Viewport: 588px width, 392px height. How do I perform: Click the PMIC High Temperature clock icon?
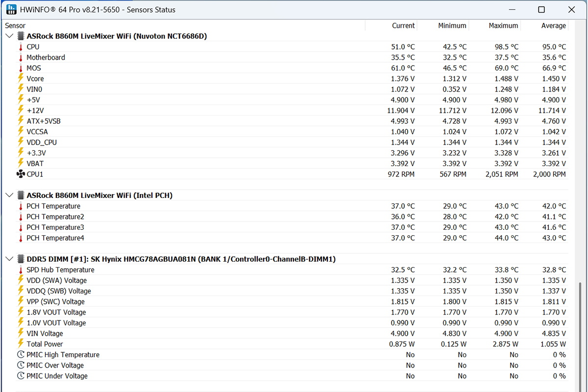coord(21,355)
